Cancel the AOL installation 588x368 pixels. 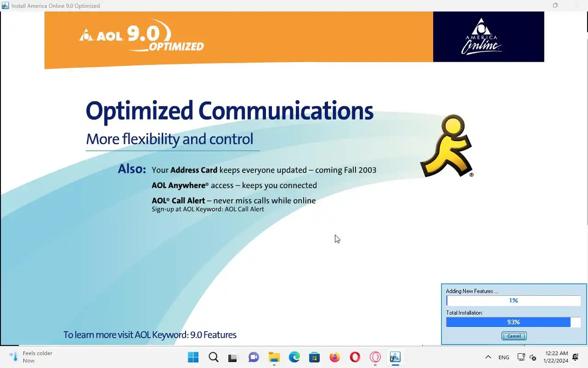point(514,336)
